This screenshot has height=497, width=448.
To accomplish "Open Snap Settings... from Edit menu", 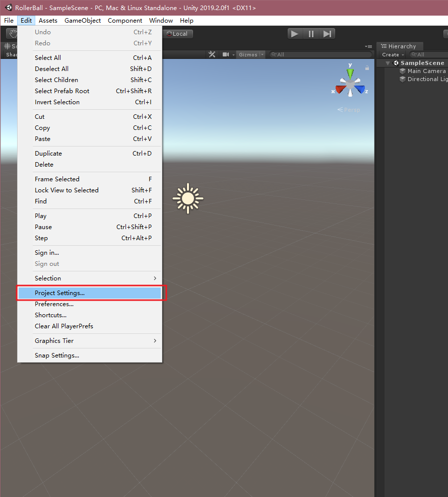I will click(90, 356).
